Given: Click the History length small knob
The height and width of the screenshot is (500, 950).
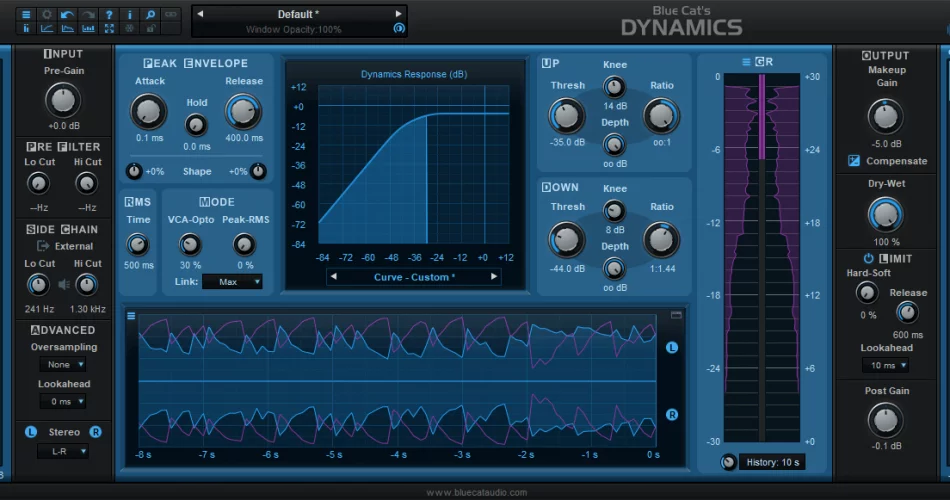Looking at the screenshot, I should (x=728, y=462).
